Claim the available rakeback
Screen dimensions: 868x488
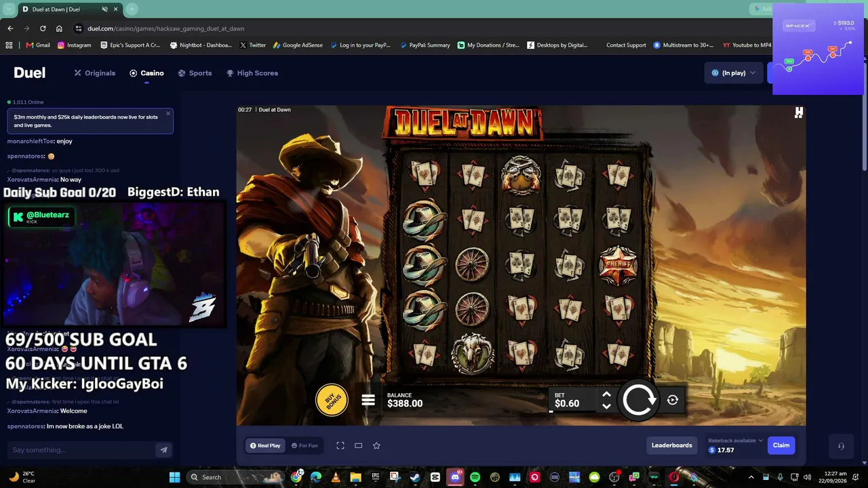[781, 445]
